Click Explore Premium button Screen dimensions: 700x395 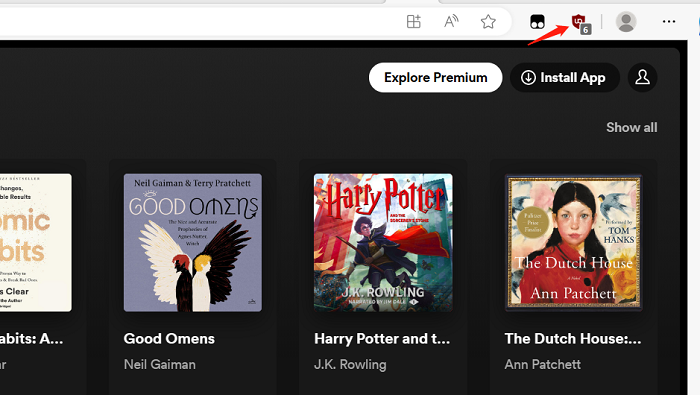click(x=435, y=77)
